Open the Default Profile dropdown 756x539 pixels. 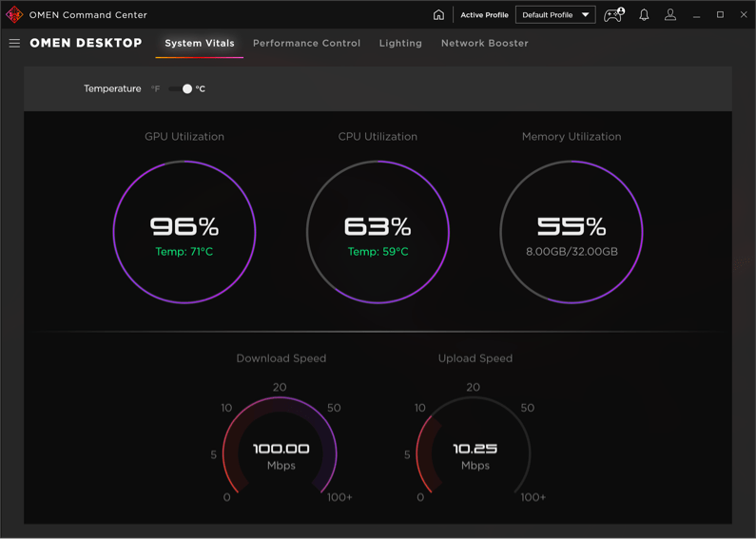point(549,15)
